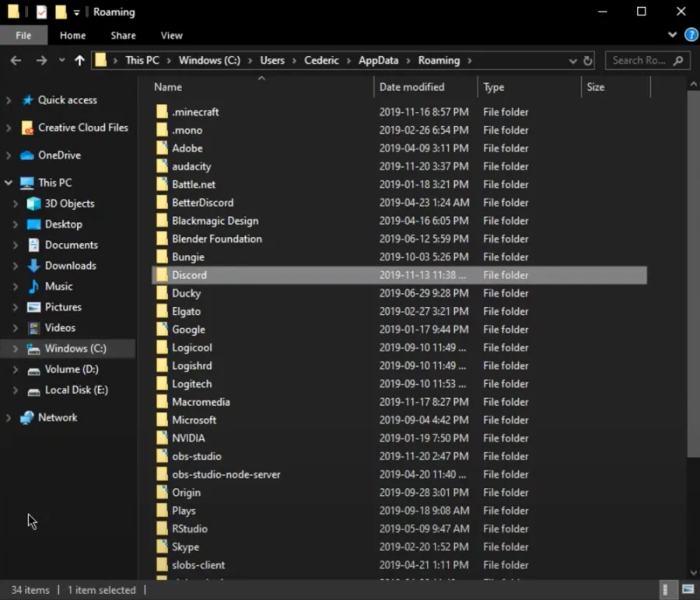Expand the OneDrive tree node

[9, 155]
